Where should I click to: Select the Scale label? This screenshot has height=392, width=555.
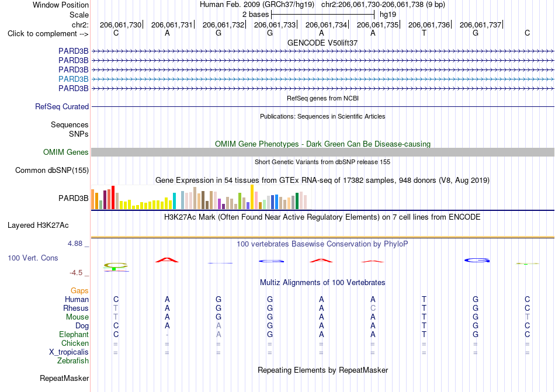[x=79, y=15]
